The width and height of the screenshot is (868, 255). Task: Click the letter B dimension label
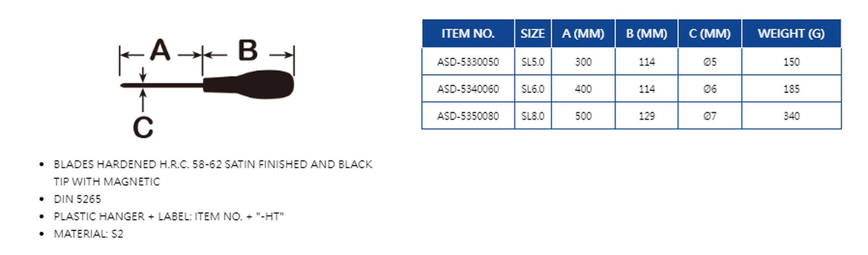pyautogui.click(x=248, y=50)
